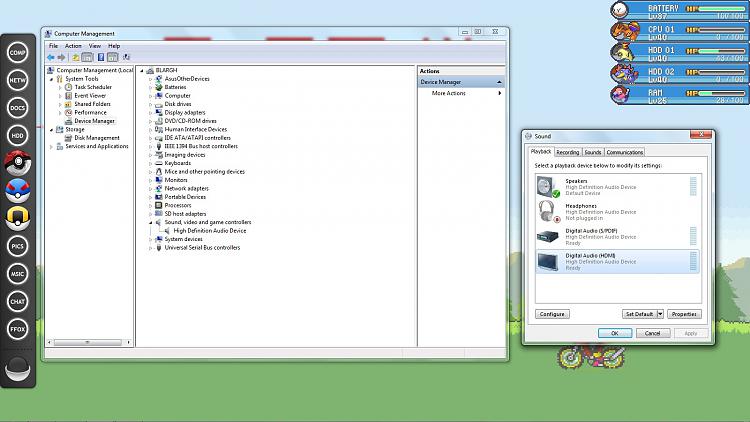Click the yellow Ultra Ball dock icon

pos(18,218)
